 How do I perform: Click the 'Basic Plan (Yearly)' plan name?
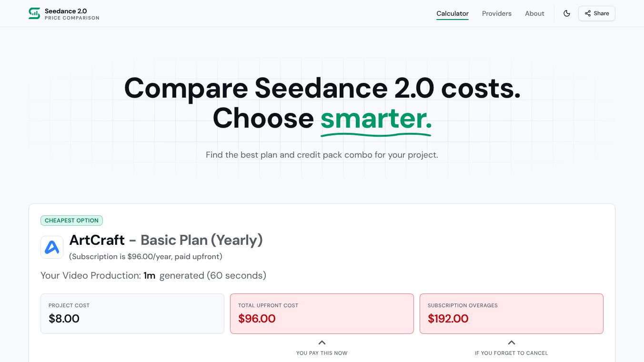point(201,240)
